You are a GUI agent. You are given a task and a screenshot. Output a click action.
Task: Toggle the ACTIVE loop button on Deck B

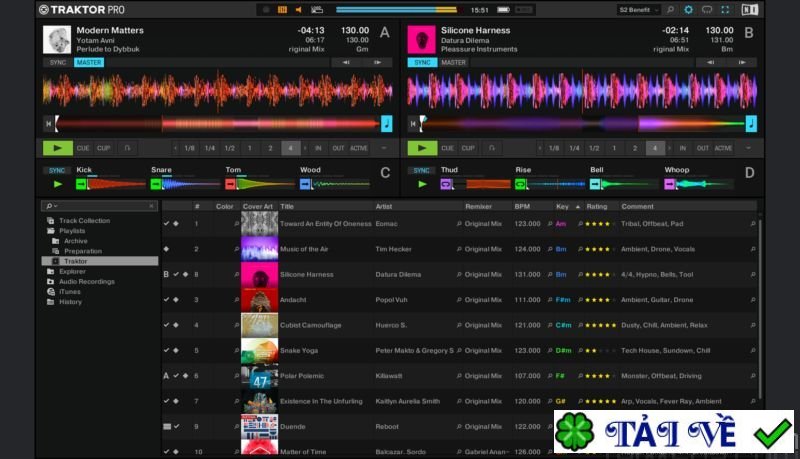pos(723,148)
